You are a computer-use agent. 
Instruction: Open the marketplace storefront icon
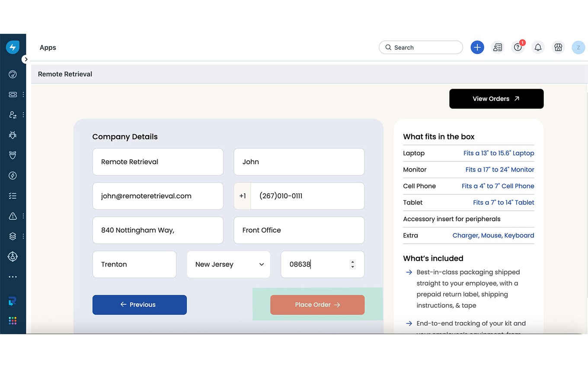coord(558,47)
